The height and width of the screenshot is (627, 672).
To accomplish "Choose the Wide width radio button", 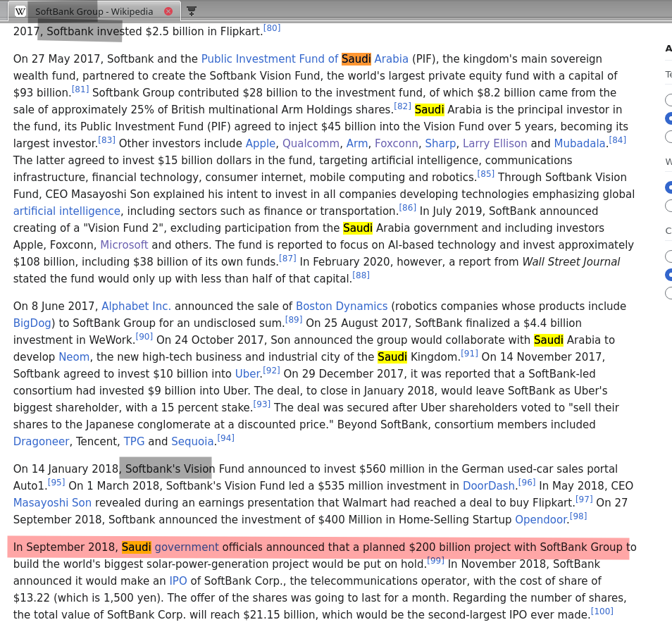I will tap(668, 206).
